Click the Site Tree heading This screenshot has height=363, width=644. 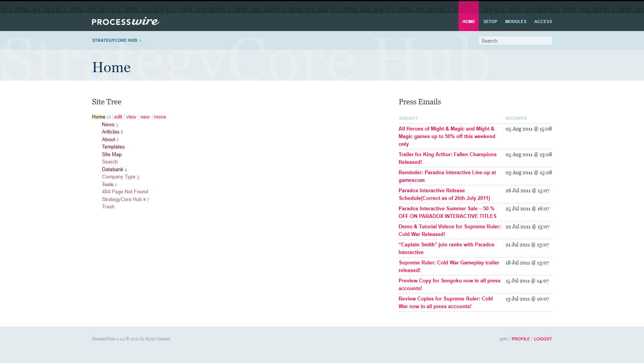pos(107,102)
